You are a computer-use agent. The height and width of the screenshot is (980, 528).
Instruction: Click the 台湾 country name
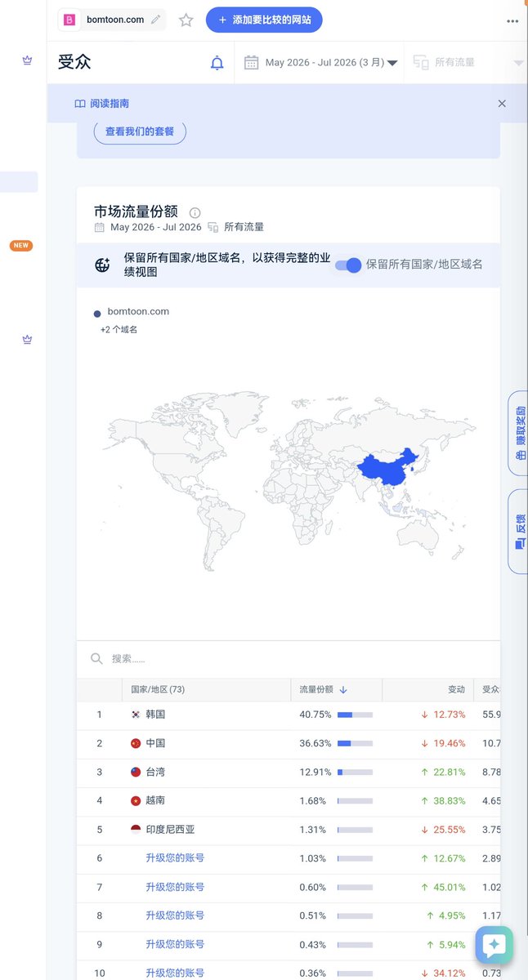click(x=155, y=772)
